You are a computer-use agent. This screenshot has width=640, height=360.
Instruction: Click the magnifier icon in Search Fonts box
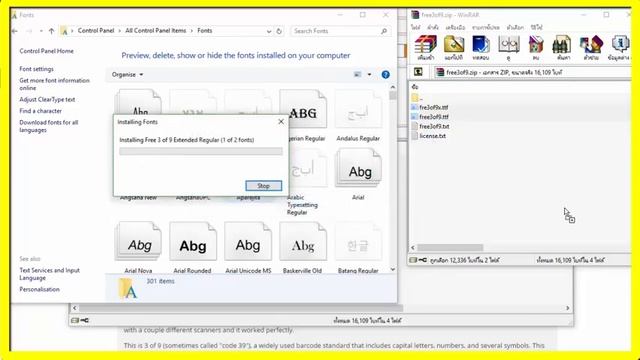tap(384, 31)
